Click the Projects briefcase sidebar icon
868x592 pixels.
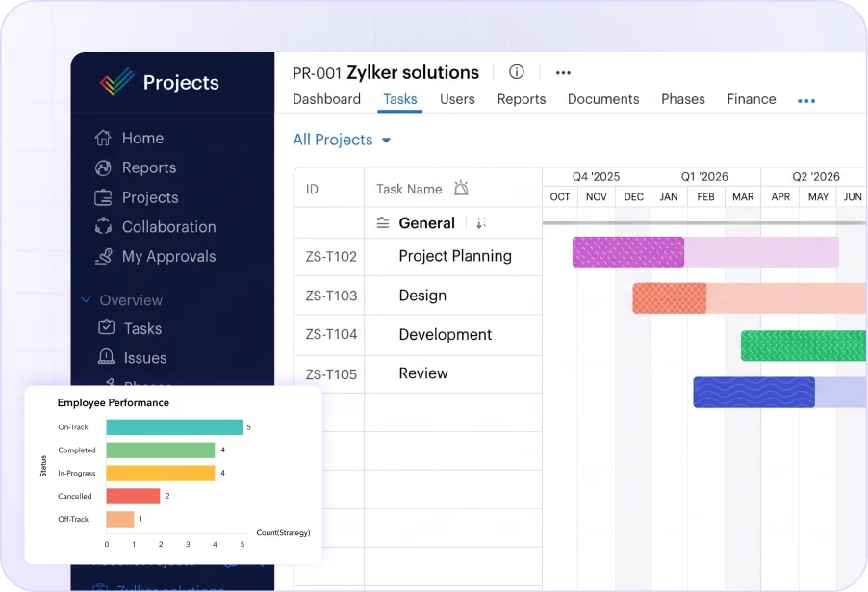pos(103,197)
